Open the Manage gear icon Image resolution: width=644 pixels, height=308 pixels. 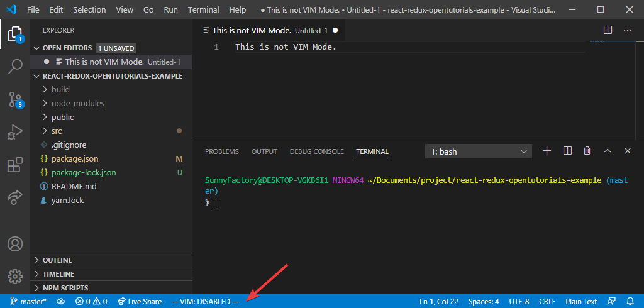15,276
